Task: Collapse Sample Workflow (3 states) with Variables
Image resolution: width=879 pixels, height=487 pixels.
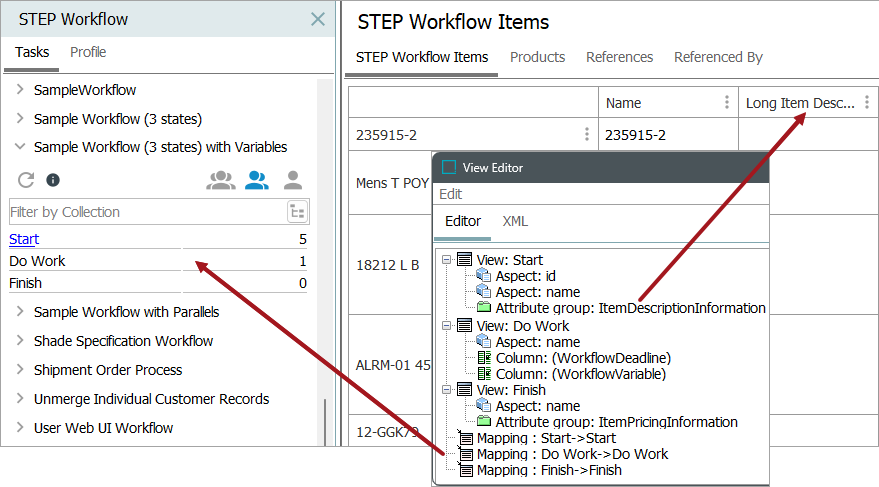Action: click(20, 147)
